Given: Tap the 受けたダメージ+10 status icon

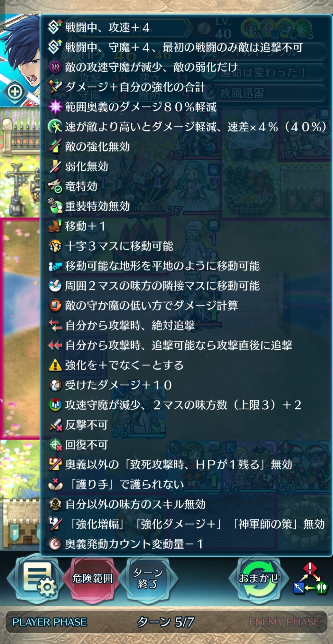Looking at the screenshot, I should (x=55, y=385).
